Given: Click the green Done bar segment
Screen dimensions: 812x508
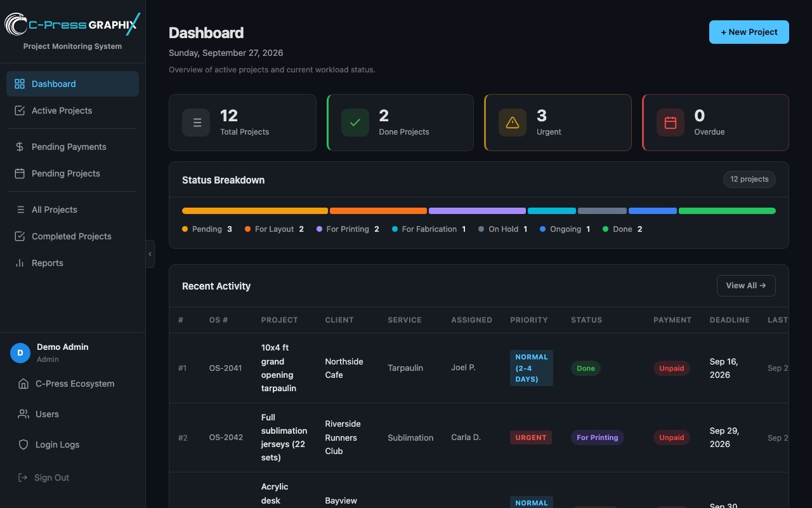Looking at the screenshot, I should coord(727,211).
